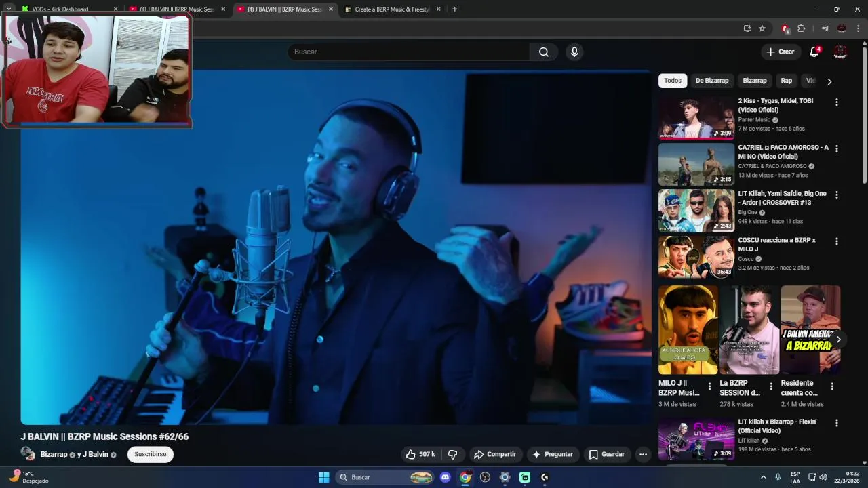Image resolution: width=868 pixels, height=488 pixels.
Task: Open the Windows Start menu
Action: pos(323,477)
